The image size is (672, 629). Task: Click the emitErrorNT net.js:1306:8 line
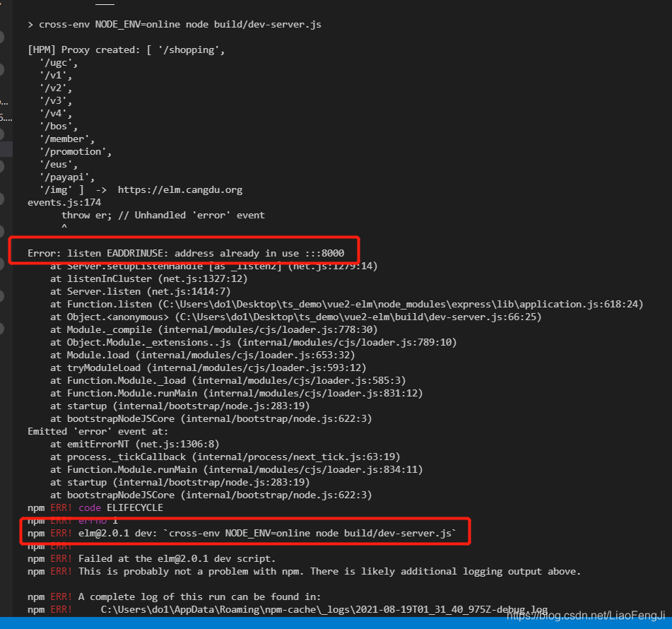click(x=134, y=444)
